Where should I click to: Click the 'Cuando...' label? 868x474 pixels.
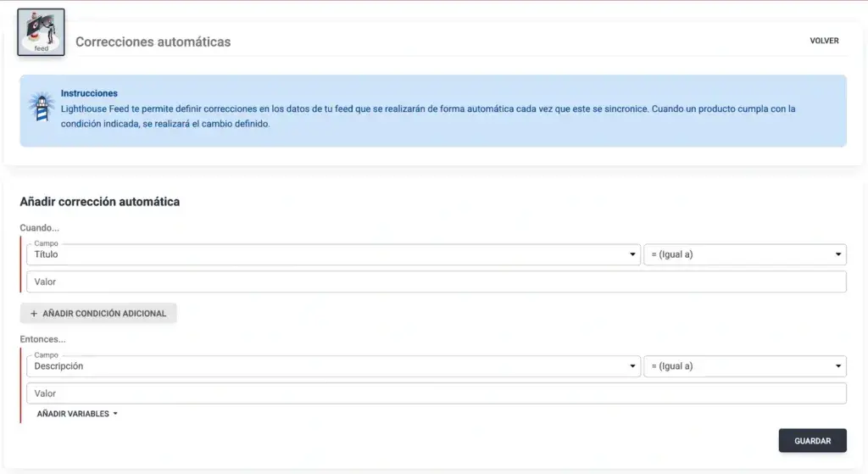(39, 227)
